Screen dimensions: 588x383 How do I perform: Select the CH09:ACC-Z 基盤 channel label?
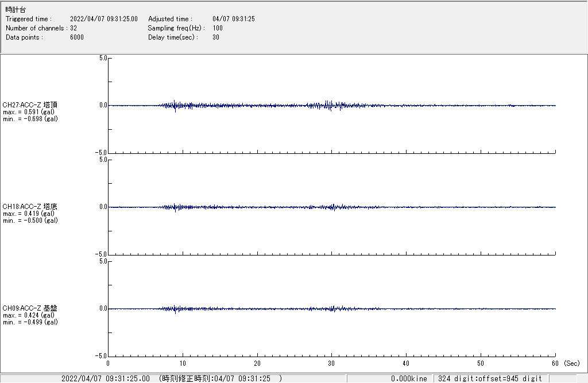click(x=30, y=308)
